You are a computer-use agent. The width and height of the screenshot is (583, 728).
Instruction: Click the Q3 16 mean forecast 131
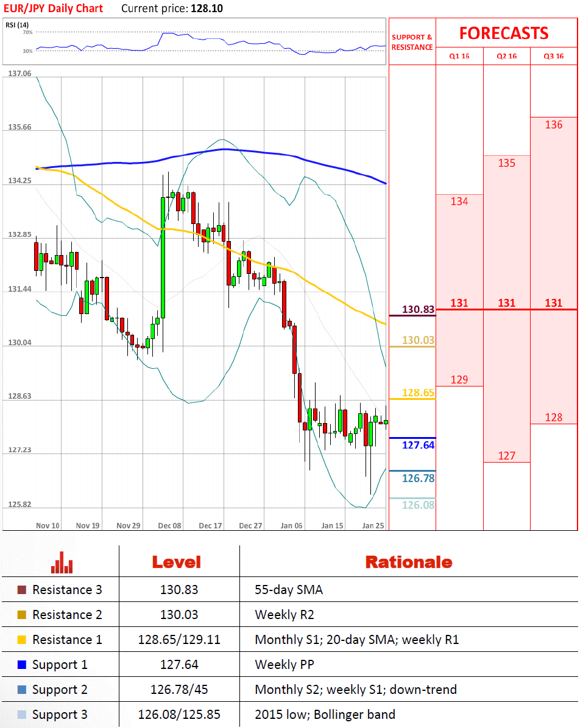pyautogui.click(x=554, y=303)
